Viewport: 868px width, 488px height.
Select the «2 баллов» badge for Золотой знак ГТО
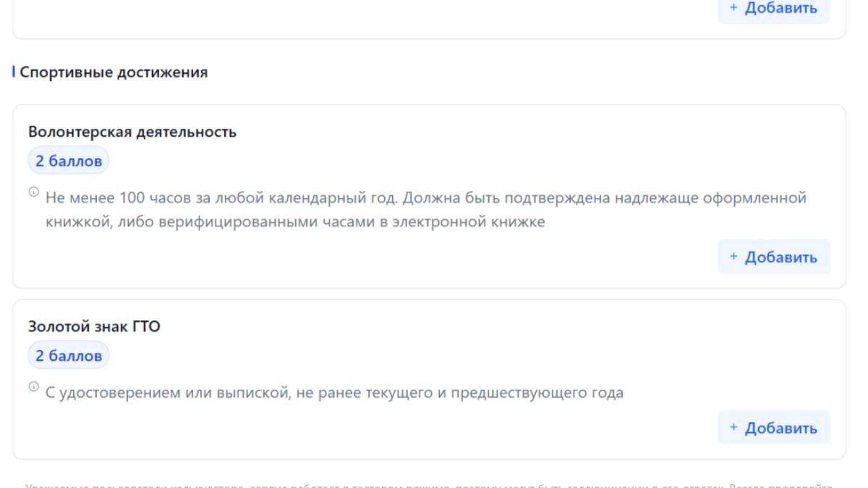click(x=68, y=354)
